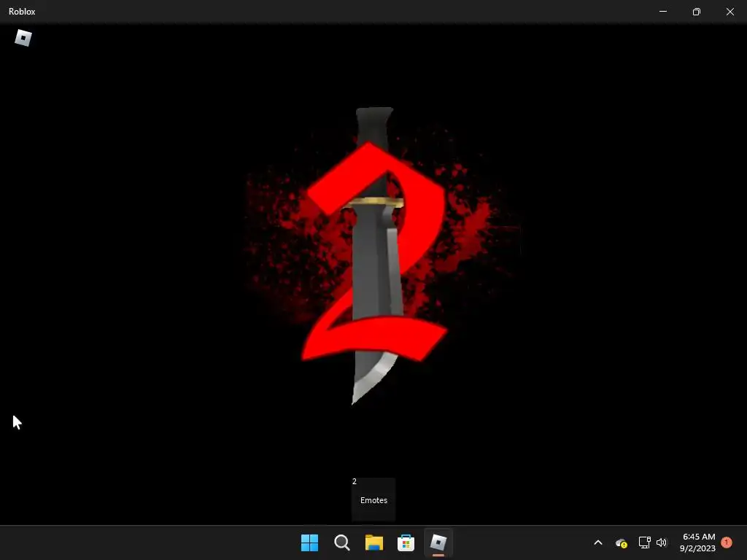Show hidden system tray icons
The image size is (747, 560).
598,542
